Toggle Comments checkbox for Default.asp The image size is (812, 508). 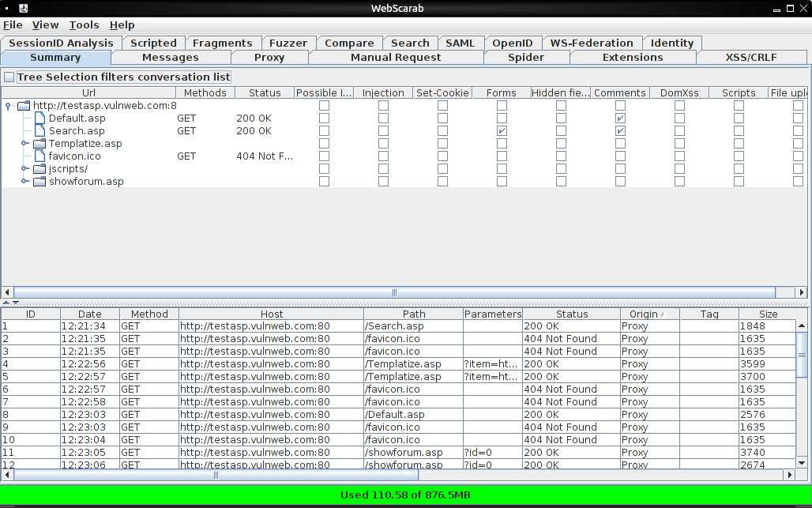click(x=620, y=118)
